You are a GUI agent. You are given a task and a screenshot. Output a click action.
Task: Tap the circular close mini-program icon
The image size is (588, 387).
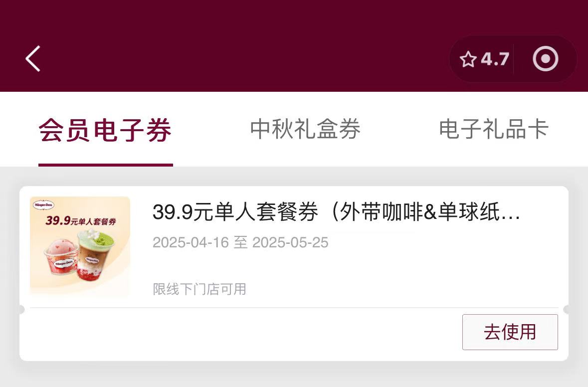(x=545, y=59)
